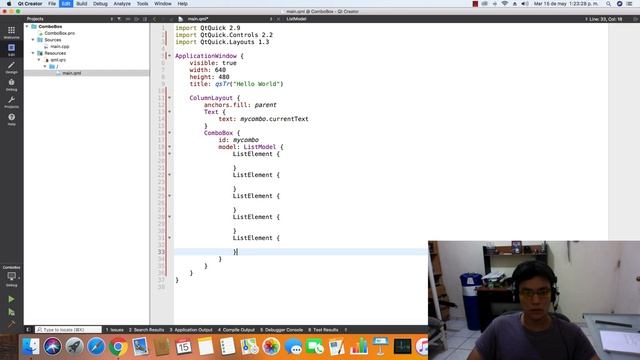Open the Build menu
This screenshot has height=360, width=640.
[82, 4]
